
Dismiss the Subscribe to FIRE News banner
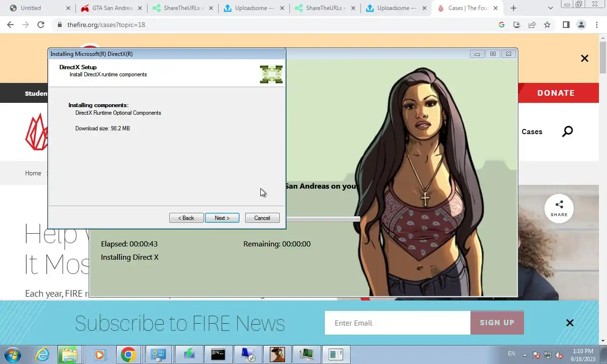coord(570,323)
